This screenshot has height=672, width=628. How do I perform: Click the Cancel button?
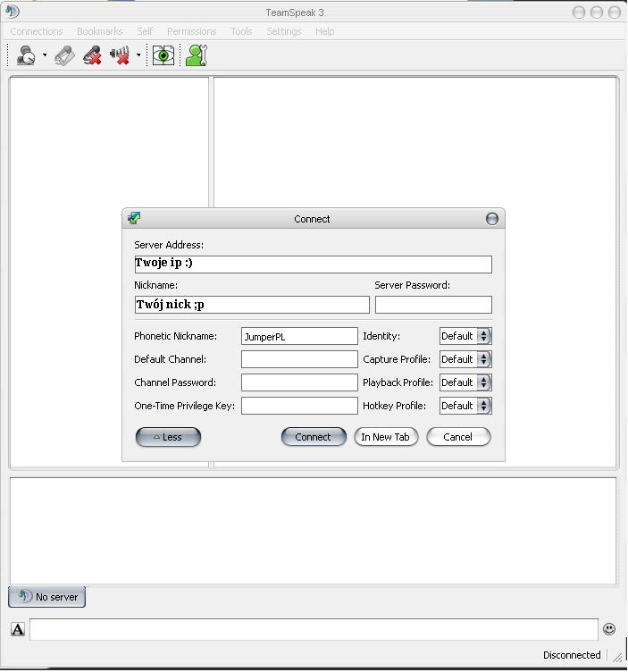coord(458,437)
